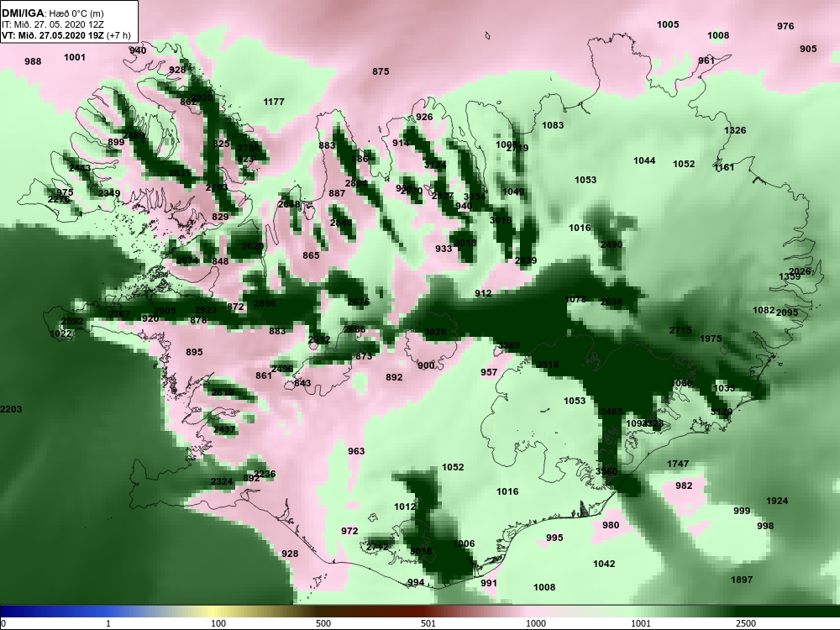
Task: Click the map value '982'
Action: (x=684, y=486)
